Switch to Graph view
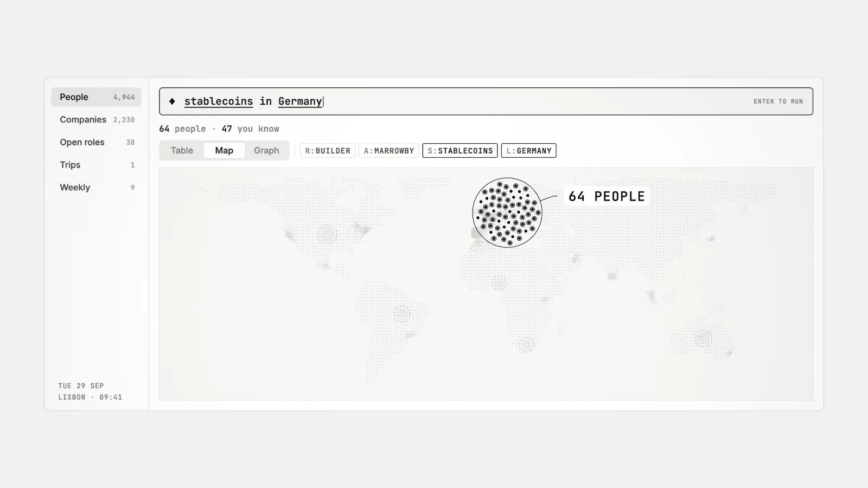This screenshot has width=868, height=488. [266, 151]
